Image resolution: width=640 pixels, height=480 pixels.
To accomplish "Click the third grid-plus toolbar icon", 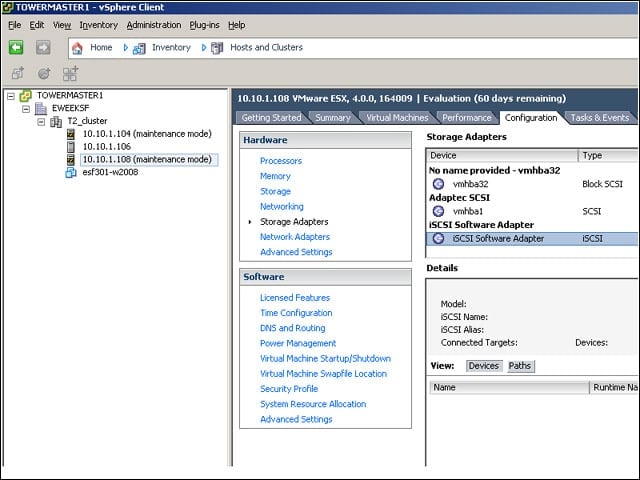I will [70, 73].
